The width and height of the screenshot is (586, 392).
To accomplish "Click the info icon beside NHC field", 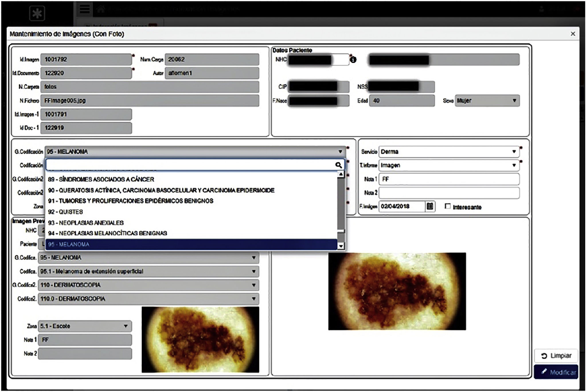I will point(353,60).
